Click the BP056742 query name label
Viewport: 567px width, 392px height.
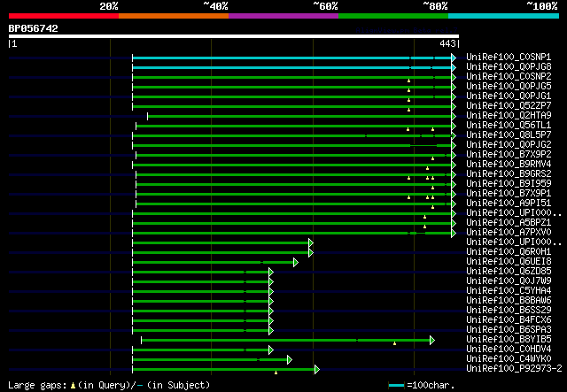point(34,28)
